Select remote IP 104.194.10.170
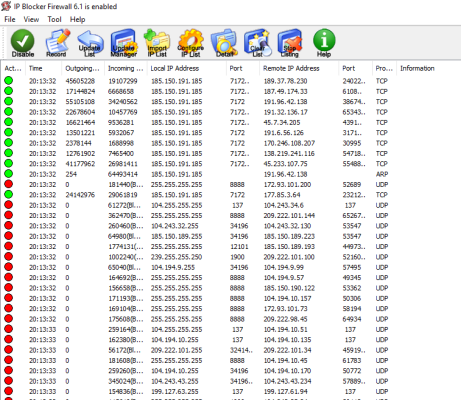Viewport: 461px width, 400px height. tap(287, 371)
